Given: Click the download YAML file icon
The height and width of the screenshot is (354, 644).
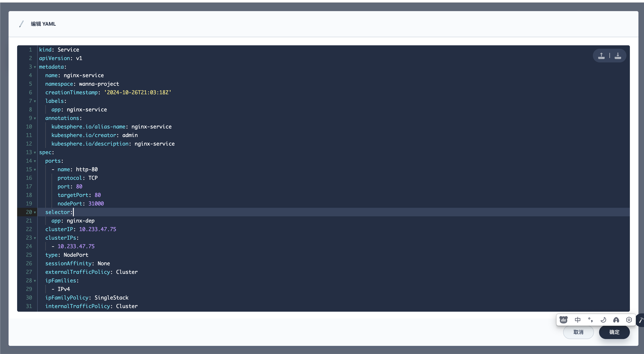Looking at the screenshot, I should 618,55.
